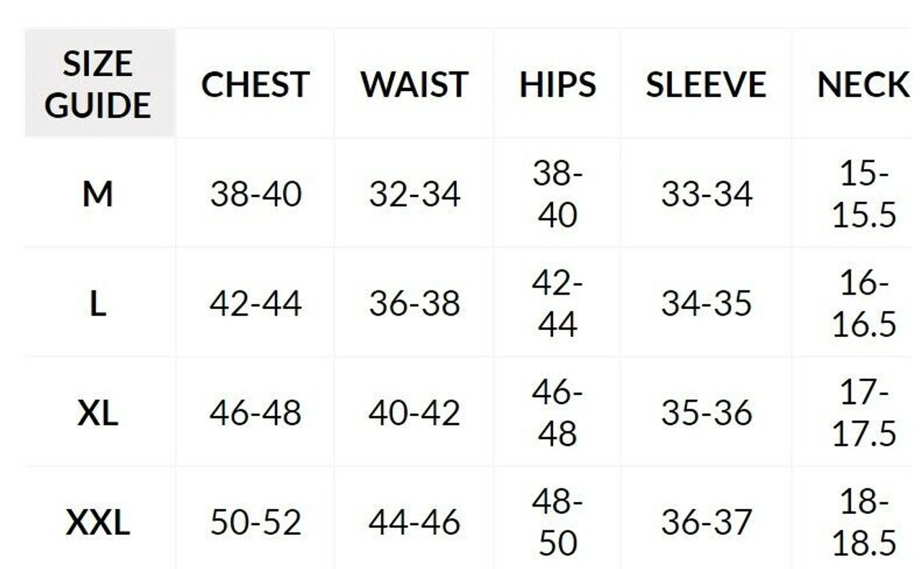This screenshot has width=924, height=569.
Task: Select the CHEST column header
Action: 255,84
